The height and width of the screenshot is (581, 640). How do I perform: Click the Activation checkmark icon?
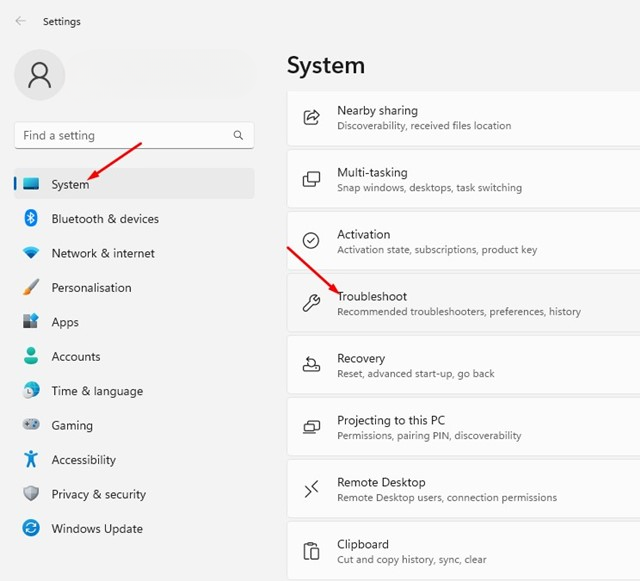coord(311,240)
